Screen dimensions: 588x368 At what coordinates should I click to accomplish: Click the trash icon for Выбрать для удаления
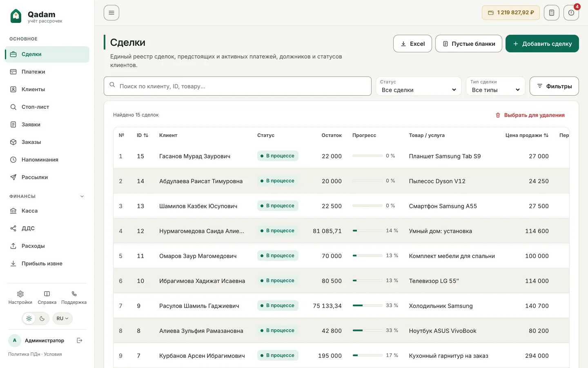(x=498, y=115)
